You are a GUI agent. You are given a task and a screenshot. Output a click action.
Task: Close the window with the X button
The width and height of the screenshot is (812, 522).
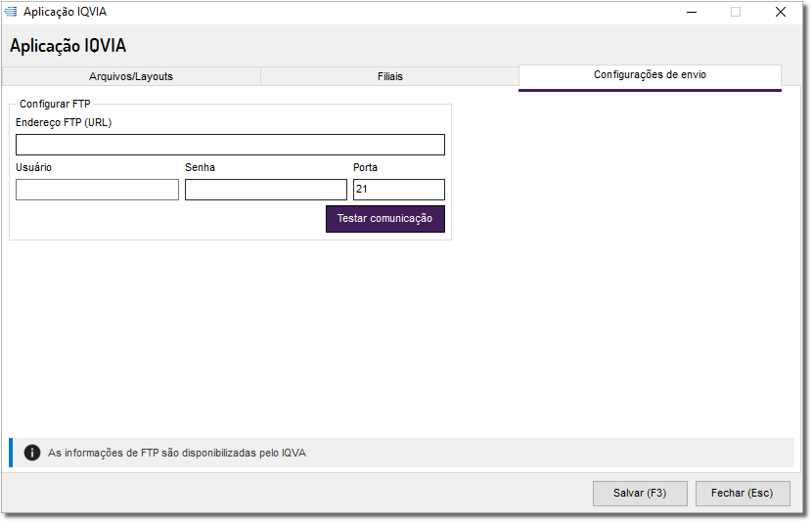click(781, 12)
